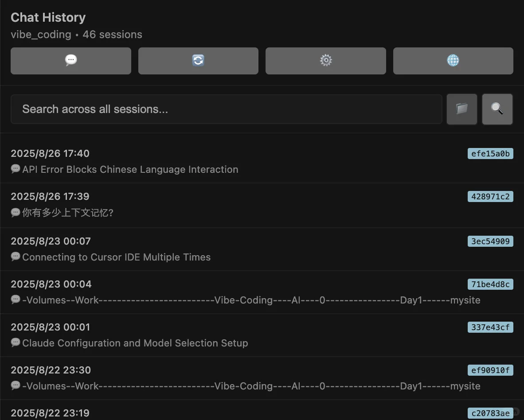Screen dimensions: 524x420
Task: Open Connecting to Cursor IDE Multiple Times session
Action: click(262, 249)
